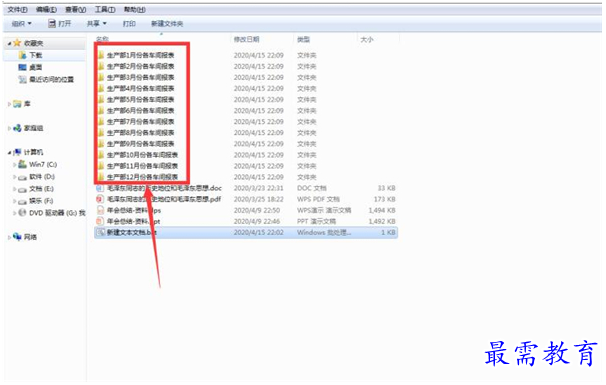Viewport: 606px width, 385px height.
Task: Click the 2020/3/23 22:31 date cell
Action: (258, 188)
